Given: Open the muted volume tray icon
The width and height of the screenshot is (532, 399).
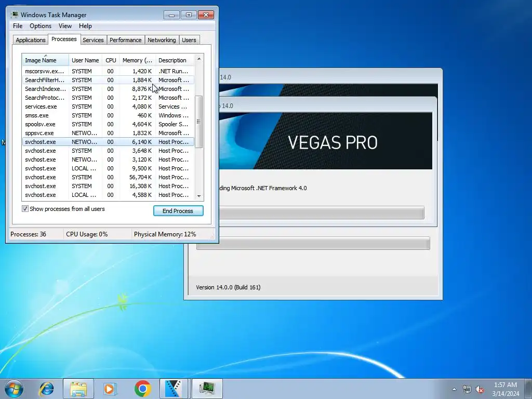Looking at the screenshot, I should point(480,389).
